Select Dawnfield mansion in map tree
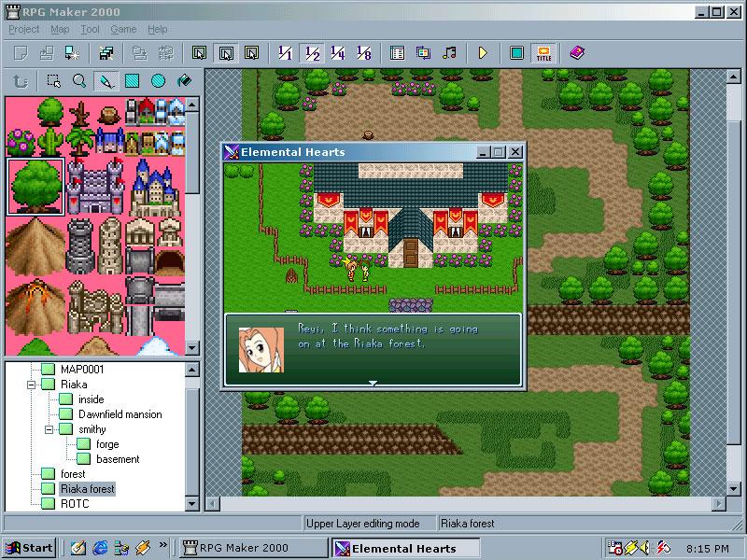This screenshot has width=747, height=560. 120,414
